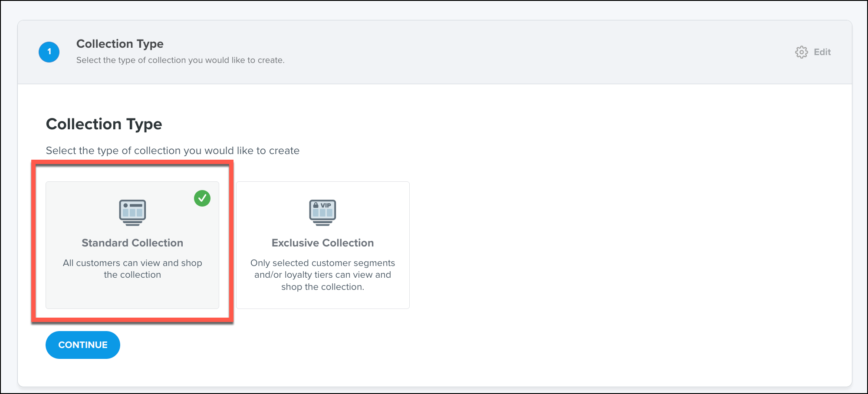Click 'Select the type of collection you would like to create.' subtitle
868x394 pixels.
(181, 60)
